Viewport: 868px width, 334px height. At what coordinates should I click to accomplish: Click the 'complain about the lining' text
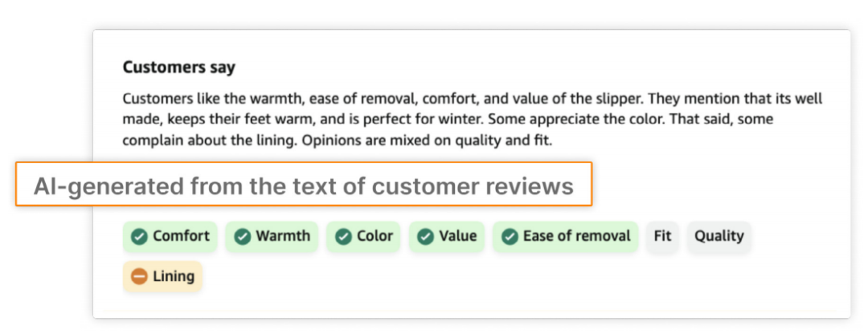pyautogui.click(x=210, y=141)
